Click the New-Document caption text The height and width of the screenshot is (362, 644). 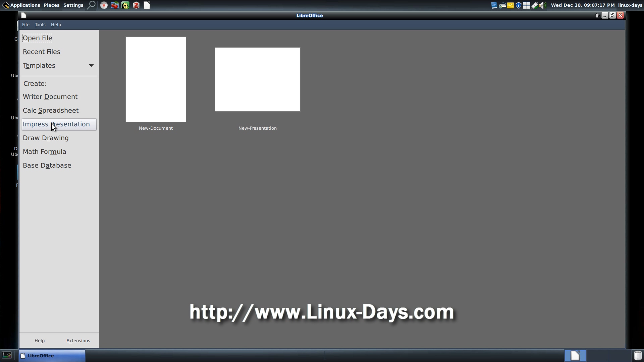[x=156, y=128]
